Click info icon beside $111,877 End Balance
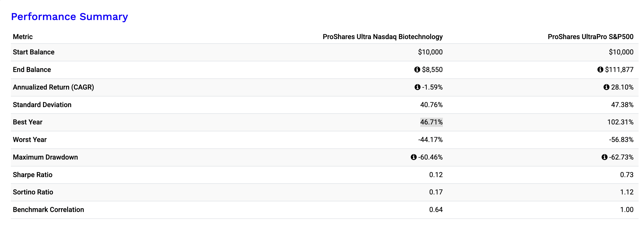The height and width of the screenshot is (234, 644). point(600,70)
